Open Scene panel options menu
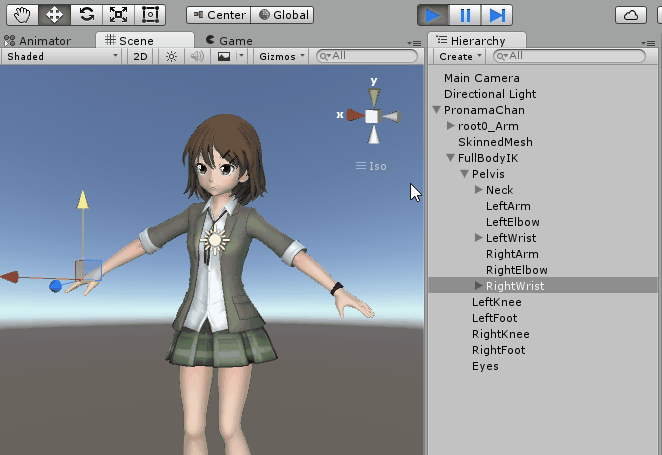This screenshot has height=455, width=662. pos(415,43)
